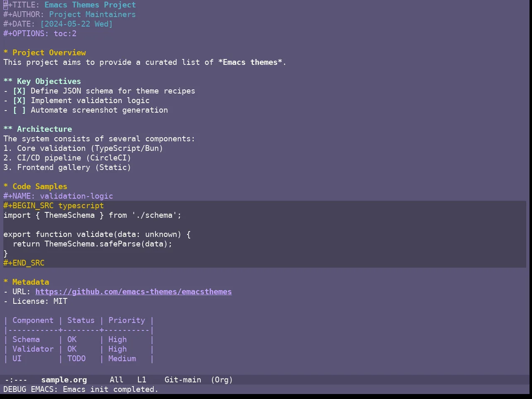
Task: Click the toc:2 options value
Action: 65,34
